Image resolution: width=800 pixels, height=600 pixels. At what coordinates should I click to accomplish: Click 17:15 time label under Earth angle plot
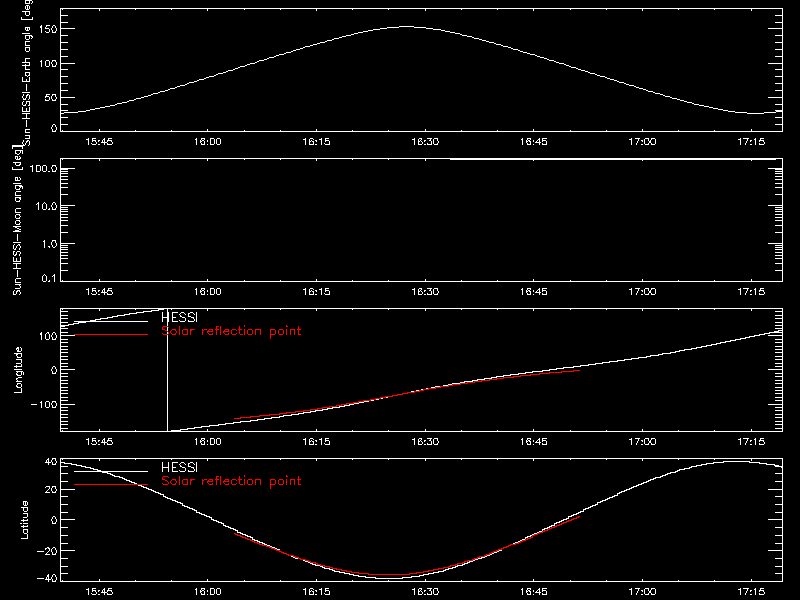[x=751, y=142]
